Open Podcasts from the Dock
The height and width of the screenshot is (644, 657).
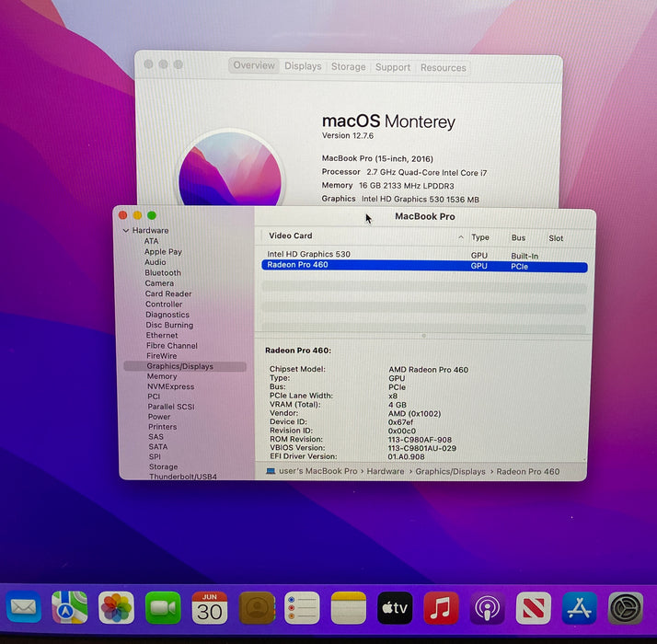(487, 607)
